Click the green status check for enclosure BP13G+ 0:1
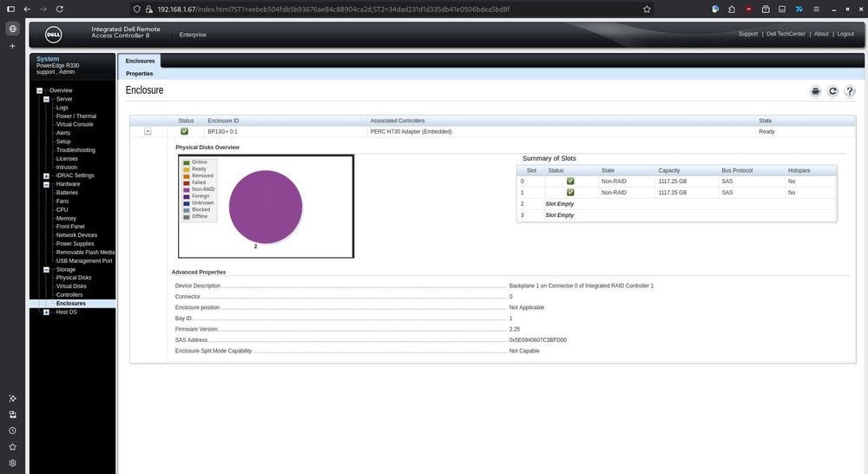This screenshot has height=474, width=868. 184,131
